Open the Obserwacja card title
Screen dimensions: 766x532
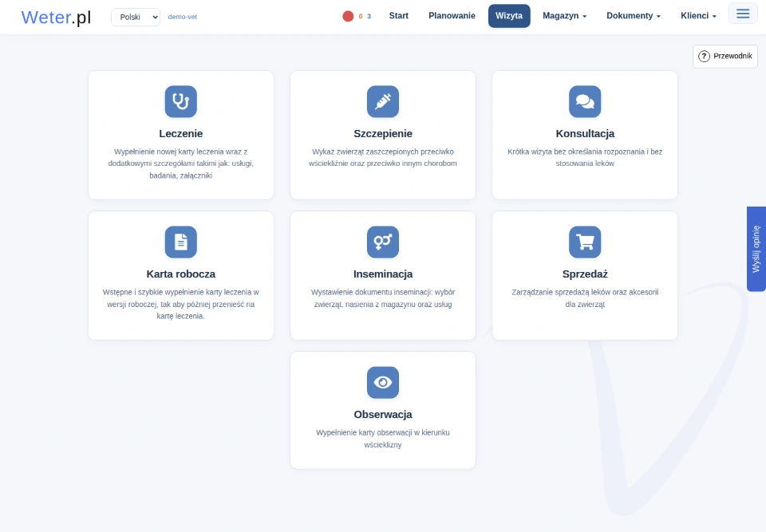pyautogui.click(x=383, y=414)
